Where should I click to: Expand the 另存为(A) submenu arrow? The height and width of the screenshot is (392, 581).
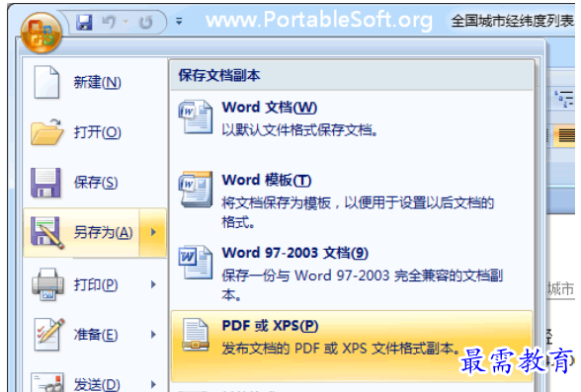pyautogui.click(x=153, y=232)
